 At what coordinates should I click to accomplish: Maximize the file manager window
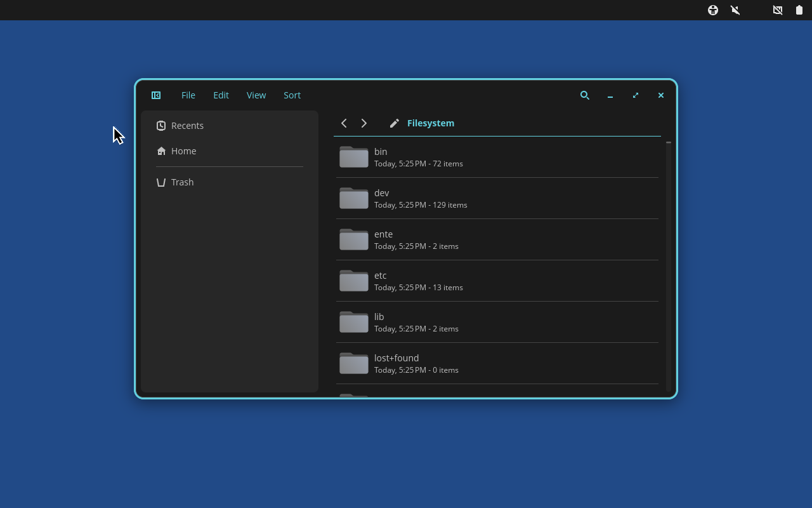click(x=636, y=95)
